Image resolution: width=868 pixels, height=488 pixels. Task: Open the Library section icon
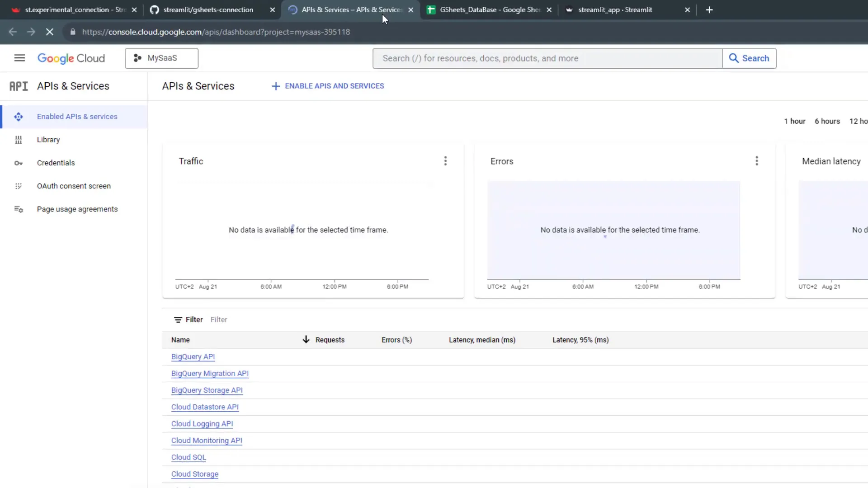tap(19, 140)
